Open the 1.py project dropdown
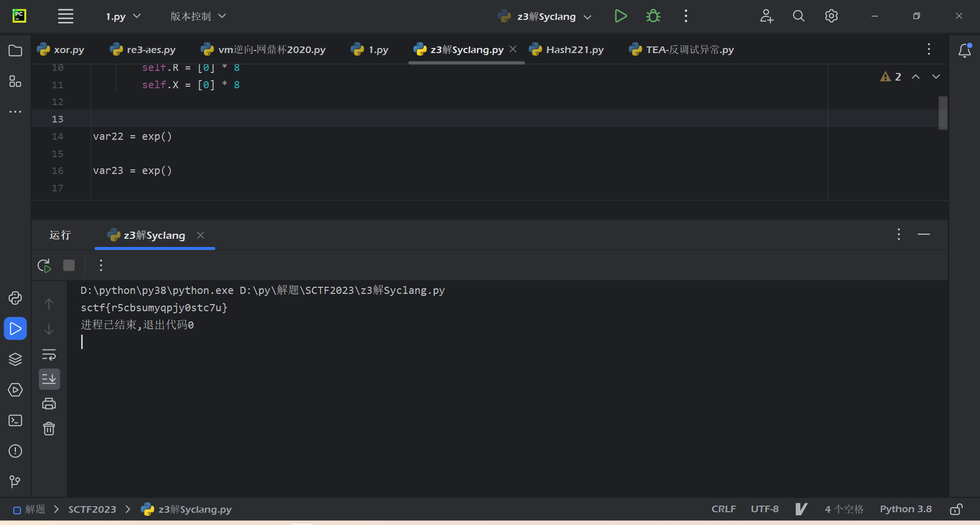Viewport: 980px width, 525px height. tap(123, 16)
